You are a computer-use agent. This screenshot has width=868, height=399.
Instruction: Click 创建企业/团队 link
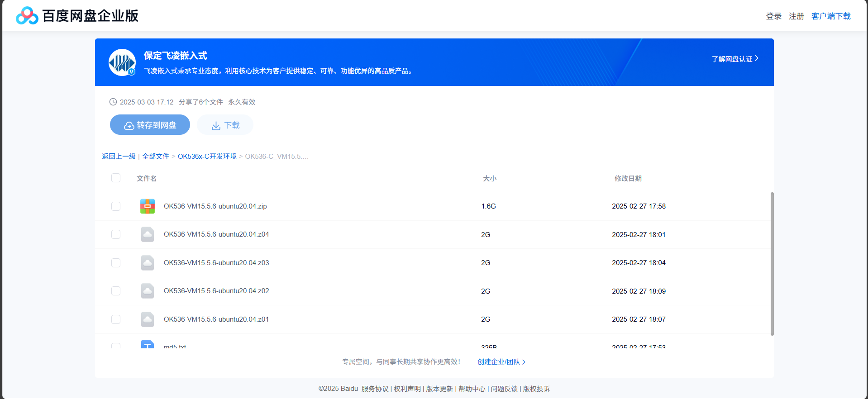click(x=501, y=362)
